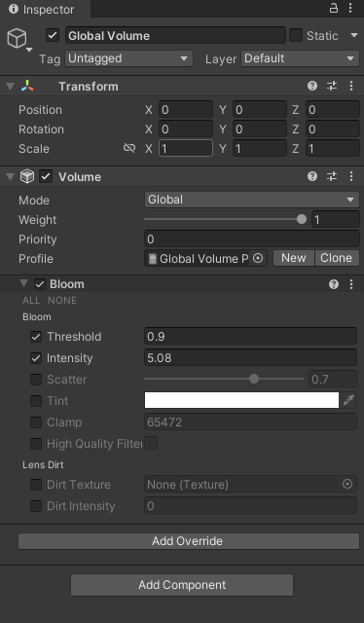Open Bloom help documentation icon

(334, 284)
